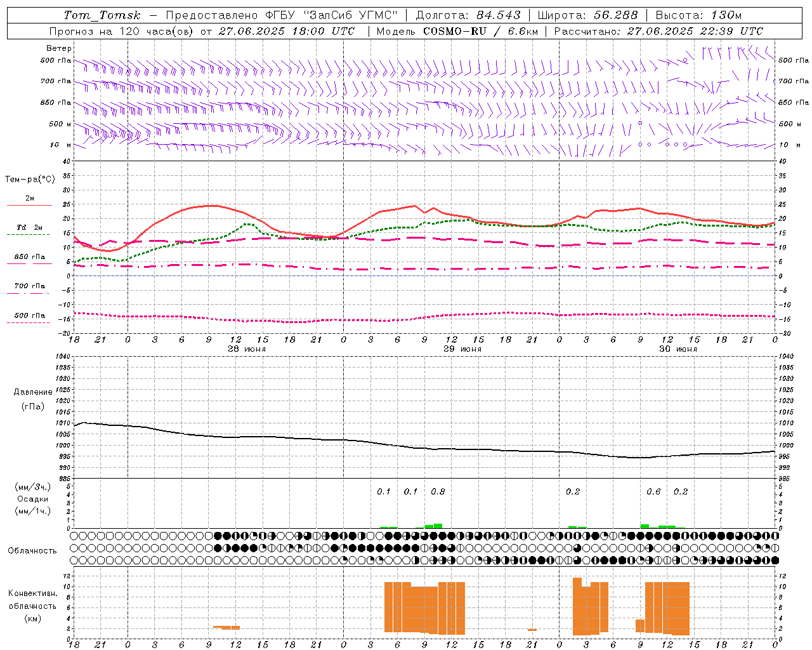Click the Давление pressure panel label
This screenshot has width=812, height=650.
pos(33,392)
